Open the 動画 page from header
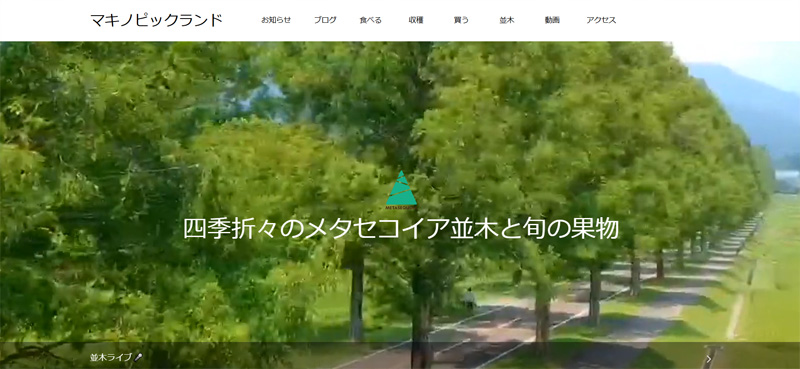800x369 pixels. point(552,20)
